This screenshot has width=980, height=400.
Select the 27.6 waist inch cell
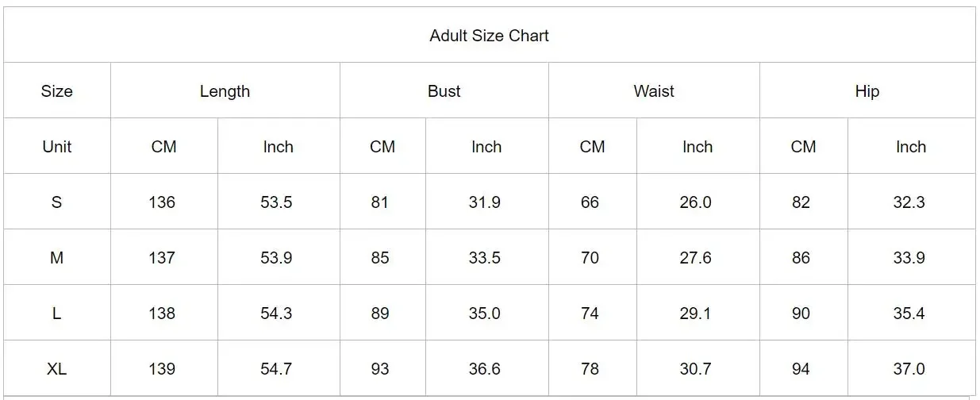click(x=698, y=257)
